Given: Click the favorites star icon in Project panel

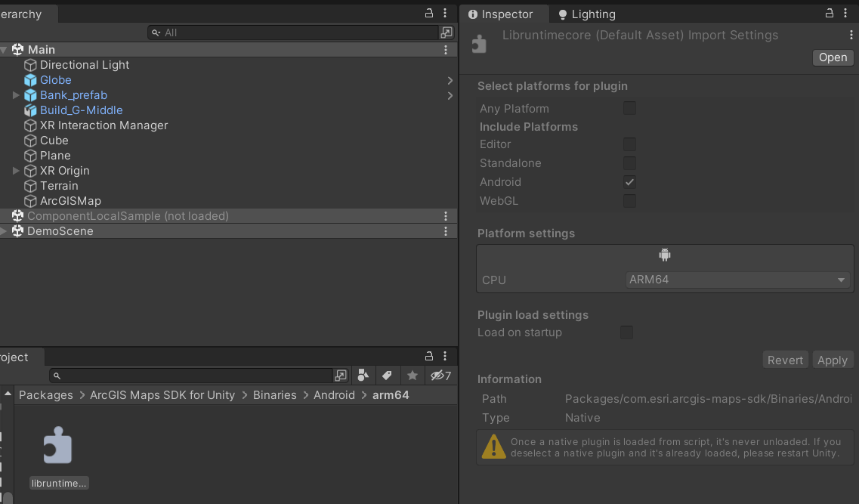Looking at the screenshot, I should pyautogui.click(x=412, y=376).
